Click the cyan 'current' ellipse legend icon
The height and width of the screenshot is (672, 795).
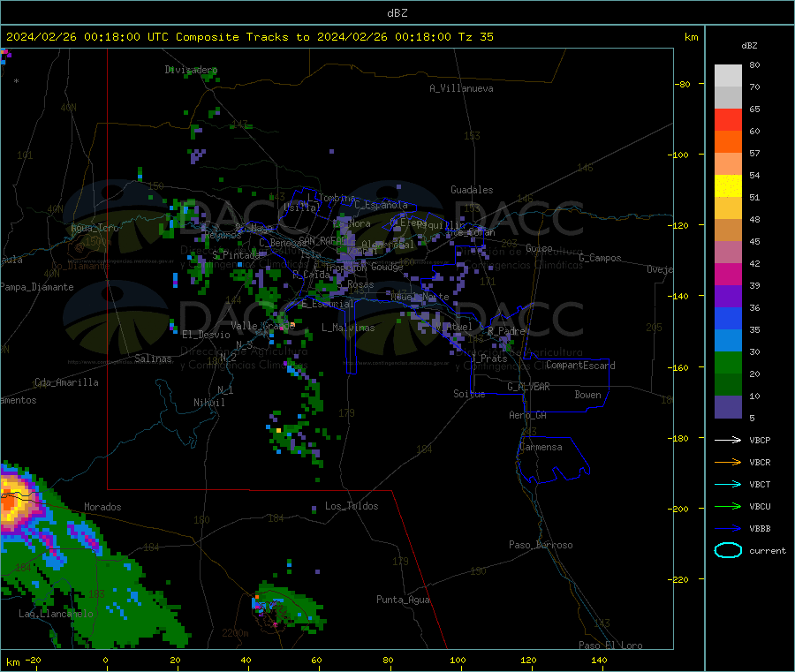coord(728,550)
